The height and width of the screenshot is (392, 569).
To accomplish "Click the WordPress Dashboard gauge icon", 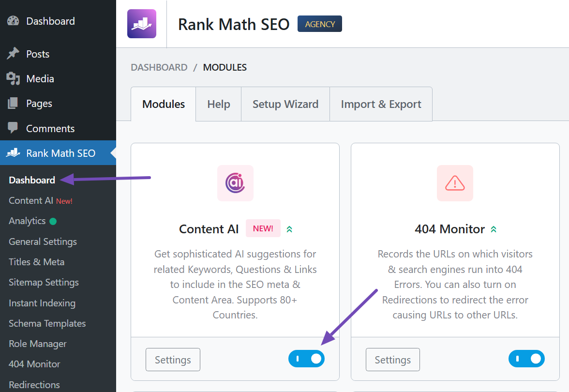I will (x=13, y=21).
